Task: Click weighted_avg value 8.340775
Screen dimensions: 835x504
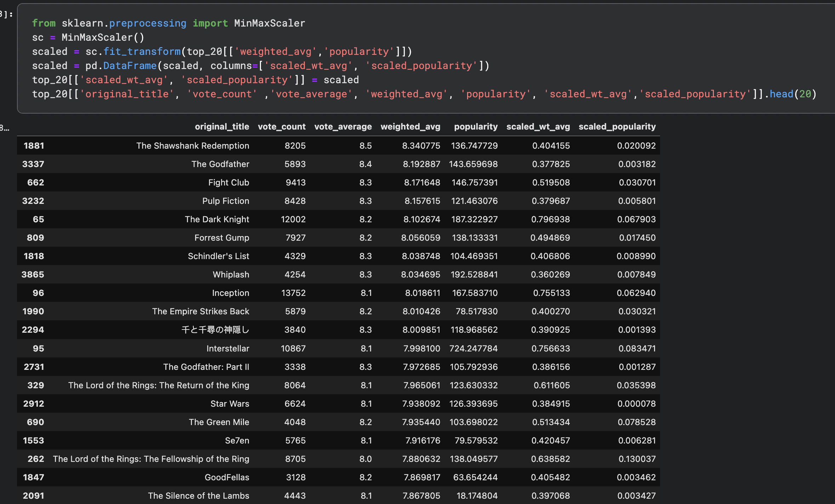Action: pyautogui.click(x=421, y=145)
